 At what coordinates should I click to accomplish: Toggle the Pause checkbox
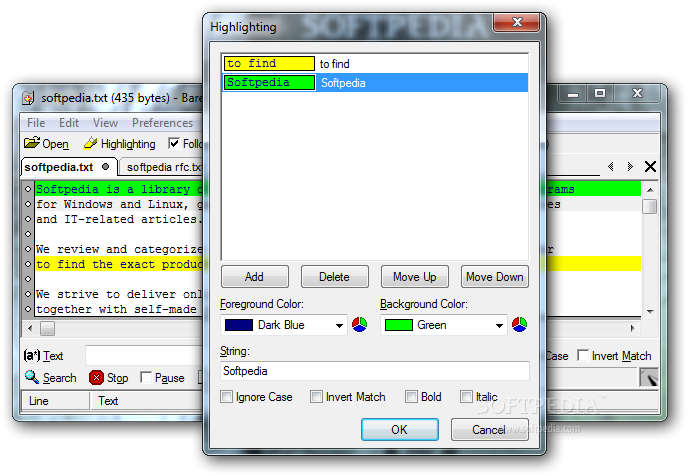pos(146,377)
